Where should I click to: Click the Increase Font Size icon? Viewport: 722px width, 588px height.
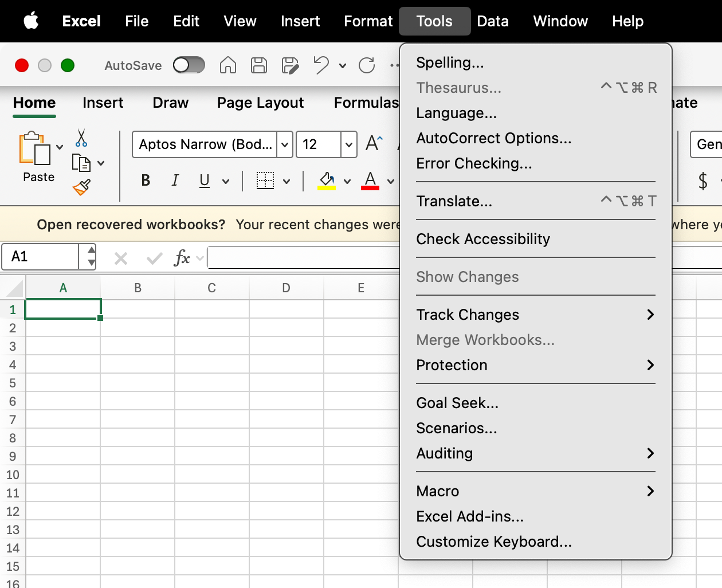(x=374, y=143)
